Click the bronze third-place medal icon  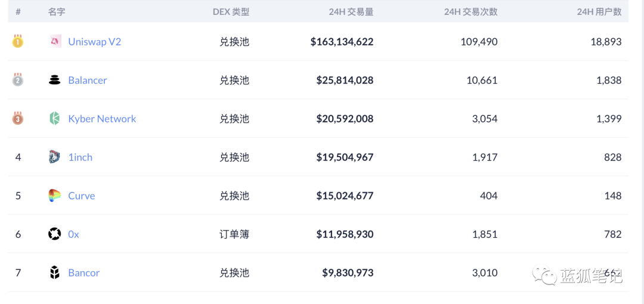tap(18, 118)
